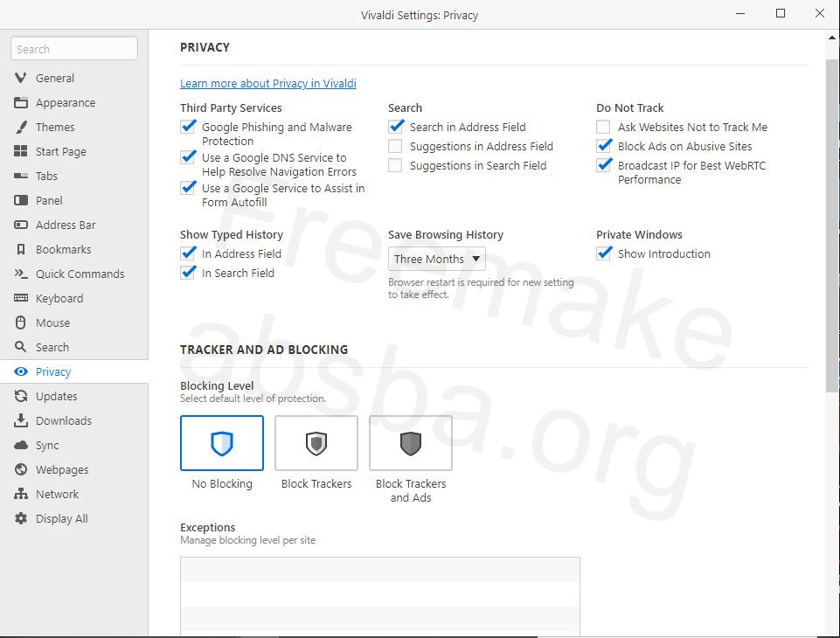Image resolution: width=840 pixels, height=638 pixels.
Task: Open Save Browsing History Three Months dropdown
Action: pos(436,259)
